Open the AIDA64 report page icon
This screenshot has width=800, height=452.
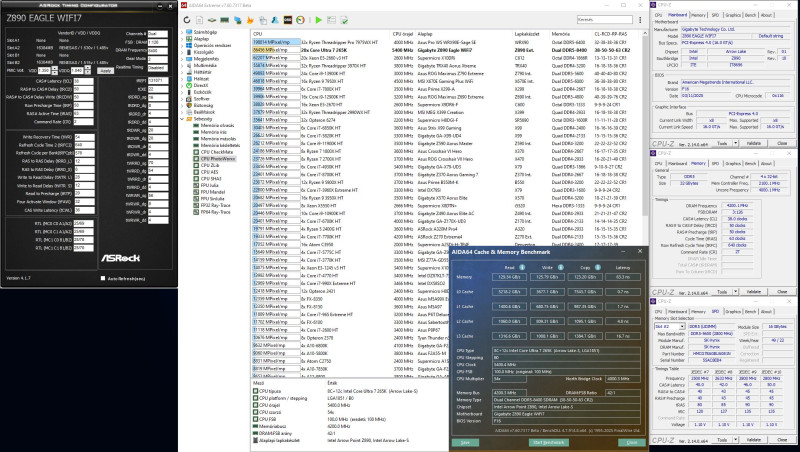(199, 20)
